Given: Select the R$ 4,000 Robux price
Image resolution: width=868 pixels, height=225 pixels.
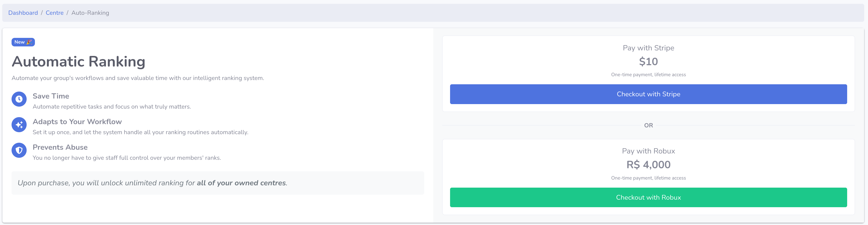Looking at the screenshot, I should coord(648,165).
